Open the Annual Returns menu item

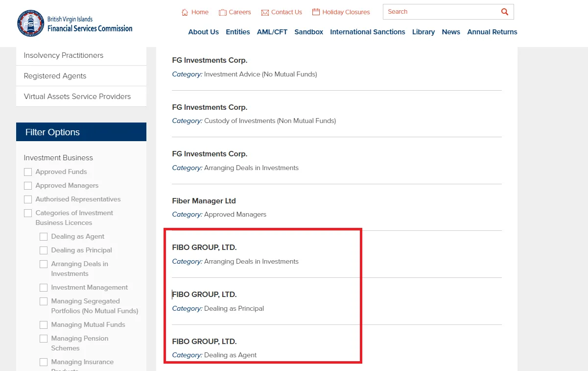pyautogui.click(x=492, y=32)
